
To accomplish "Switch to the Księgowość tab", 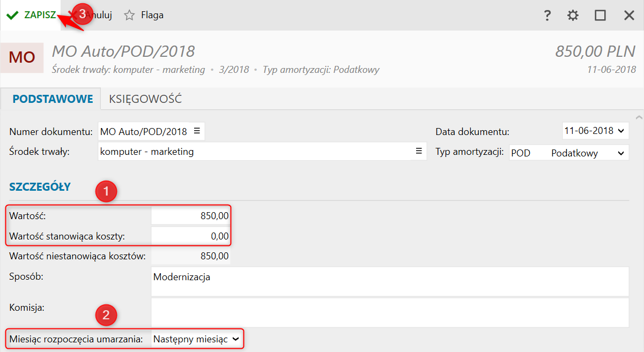I will 145,99.
